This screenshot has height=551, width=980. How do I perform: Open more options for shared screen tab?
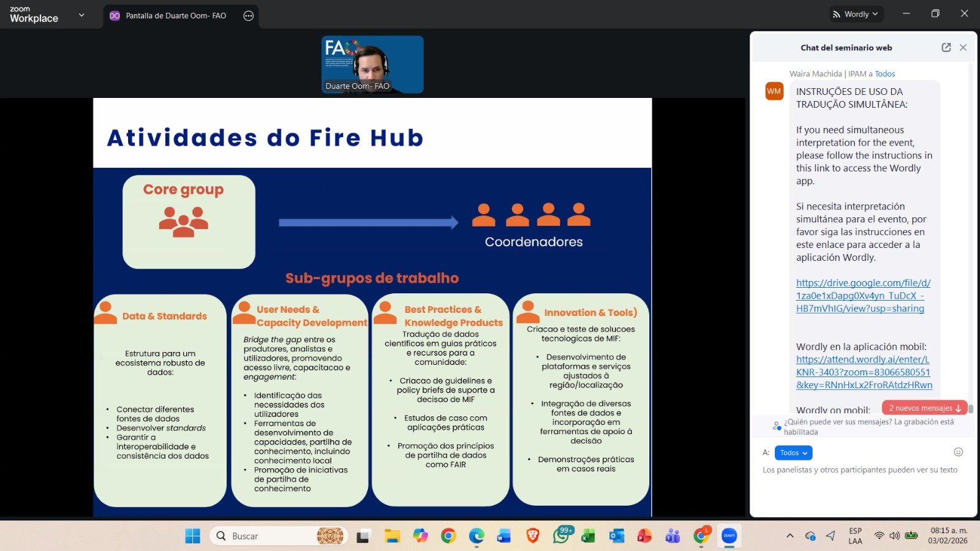tap(248, 16)
